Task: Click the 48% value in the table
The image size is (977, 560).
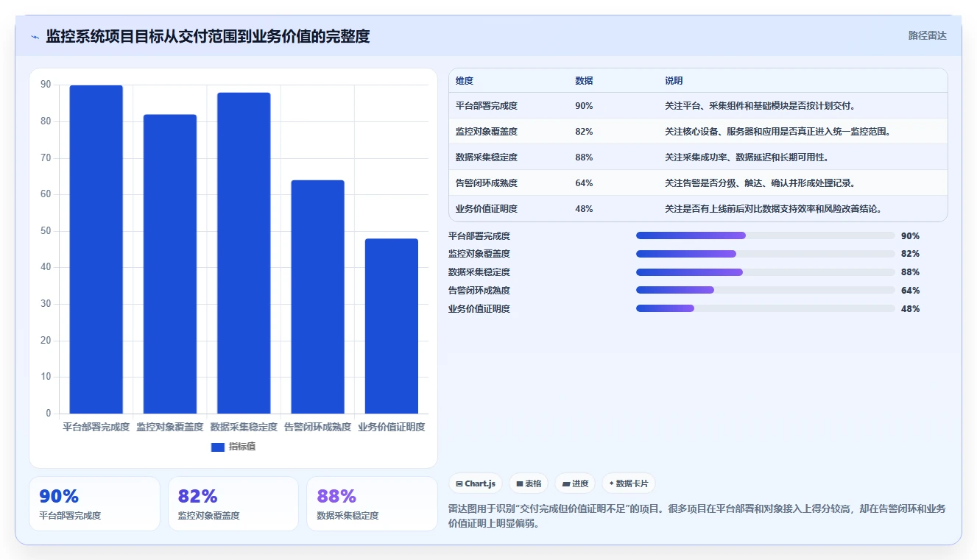Action: click(584, 209)
